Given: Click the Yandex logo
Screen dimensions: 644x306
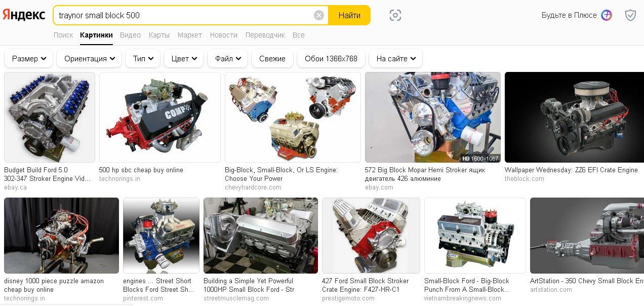Looking at the screenshot, I should coord(23,15).
